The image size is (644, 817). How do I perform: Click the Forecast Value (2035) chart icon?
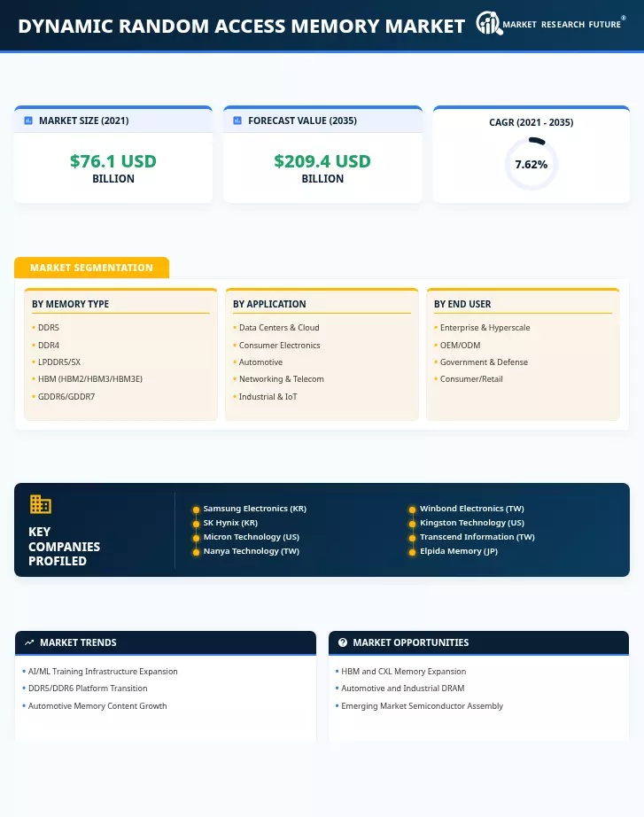237,121
